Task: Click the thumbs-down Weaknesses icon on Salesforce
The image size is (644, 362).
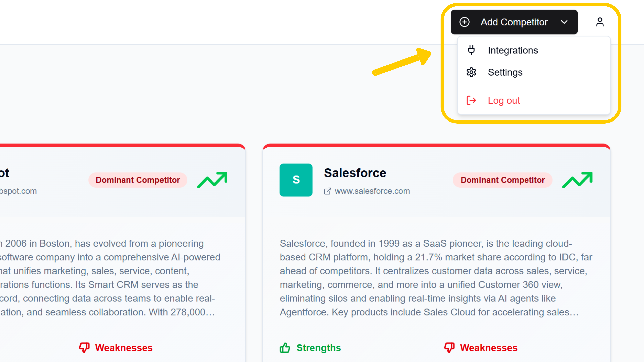Action: (449, 347)
